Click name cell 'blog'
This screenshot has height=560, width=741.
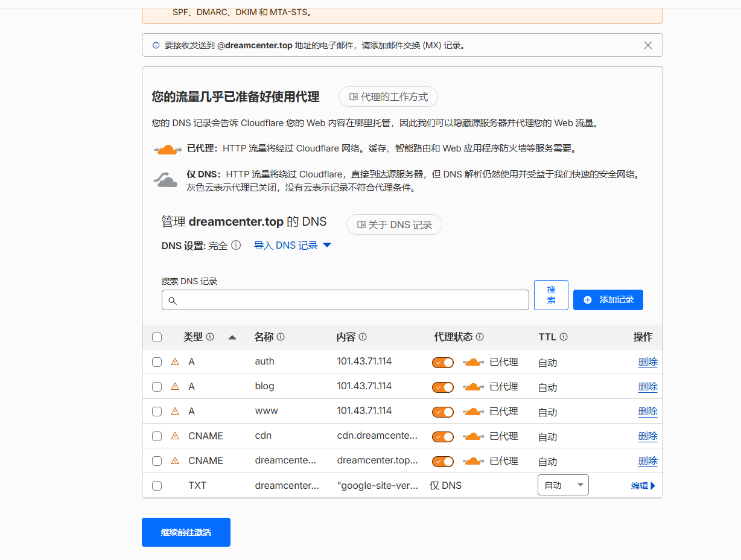coord(265,386)
